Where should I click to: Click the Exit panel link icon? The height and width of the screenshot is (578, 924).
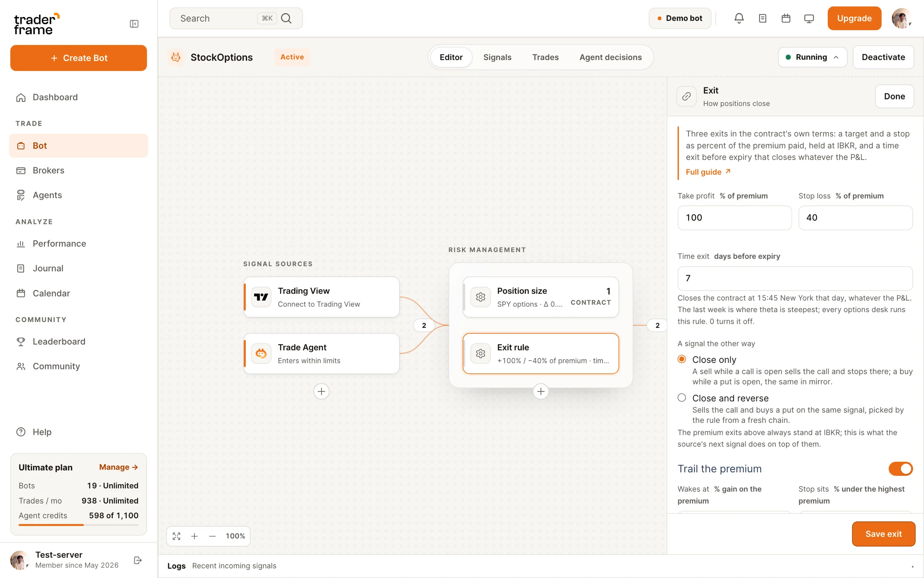686,96
